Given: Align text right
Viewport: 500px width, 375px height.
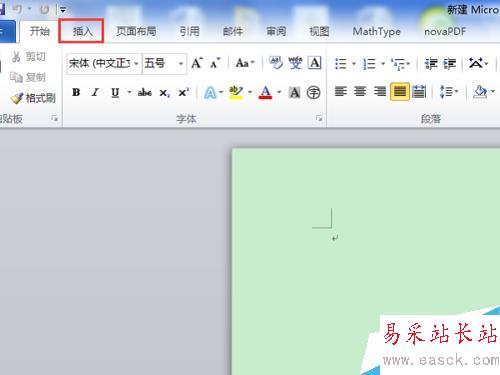Looking at the screenshot, I should (380, 91).
